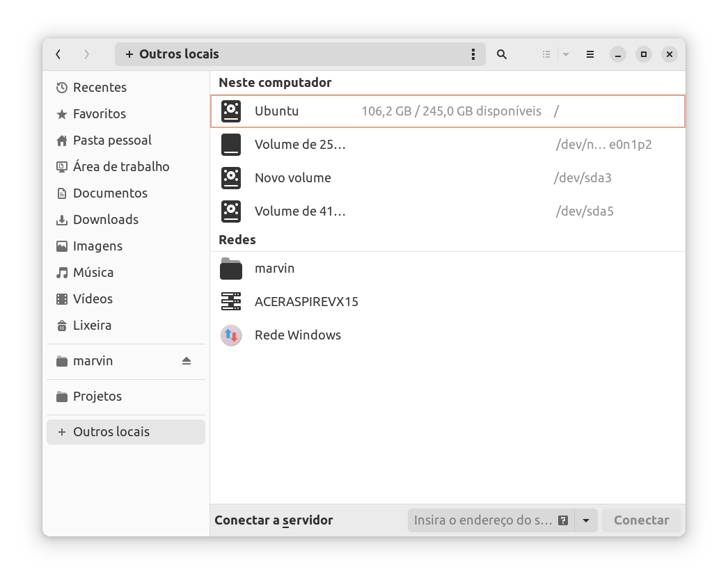Open the hamburger main menu

589,54
